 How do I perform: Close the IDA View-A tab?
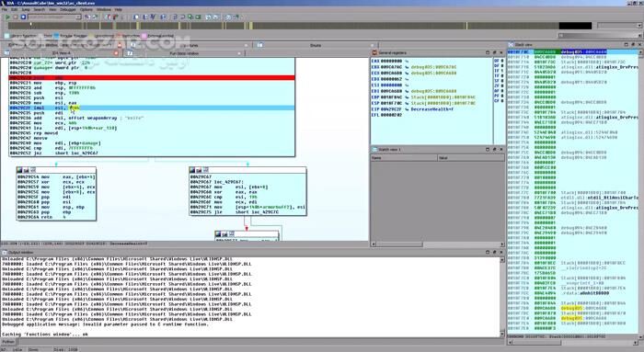tap(116, 53)
